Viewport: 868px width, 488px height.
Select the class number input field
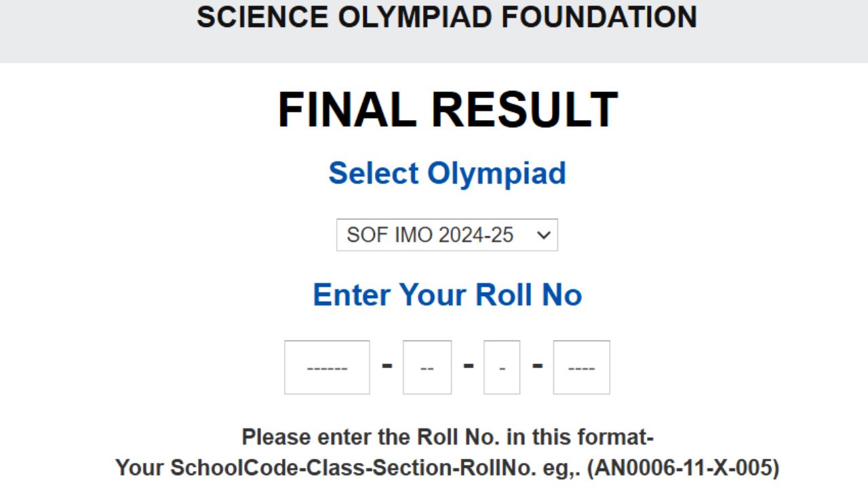coord(427,367)
